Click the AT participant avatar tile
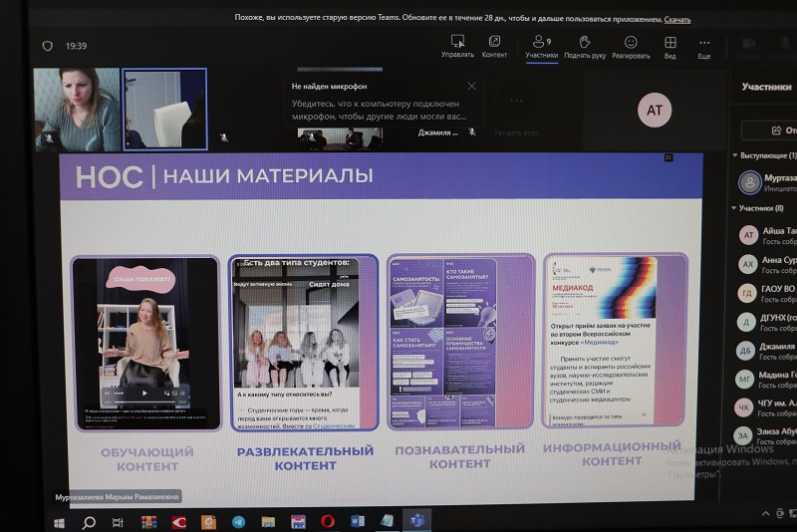797x532 pixels. tap(655, 110)
